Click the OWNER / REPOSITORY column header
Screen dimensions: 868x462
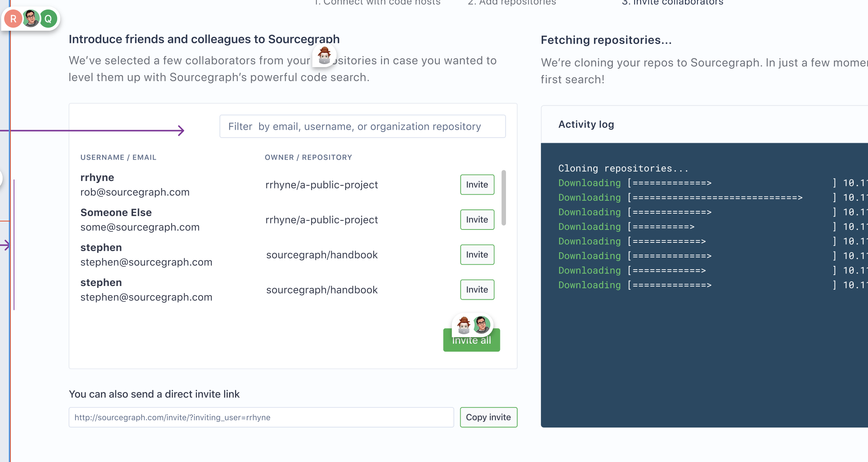pyautogui.click(x=308, y=157)
